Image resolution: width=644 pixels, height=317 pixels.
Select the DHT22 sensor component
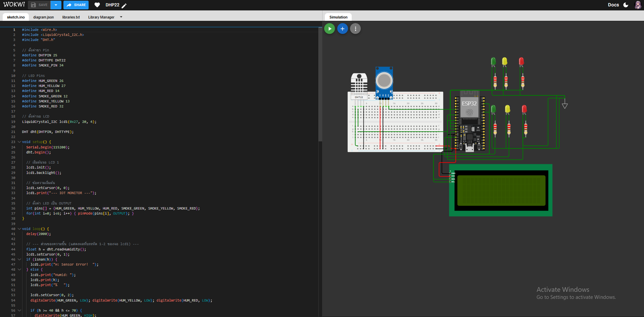pos(359,85)
